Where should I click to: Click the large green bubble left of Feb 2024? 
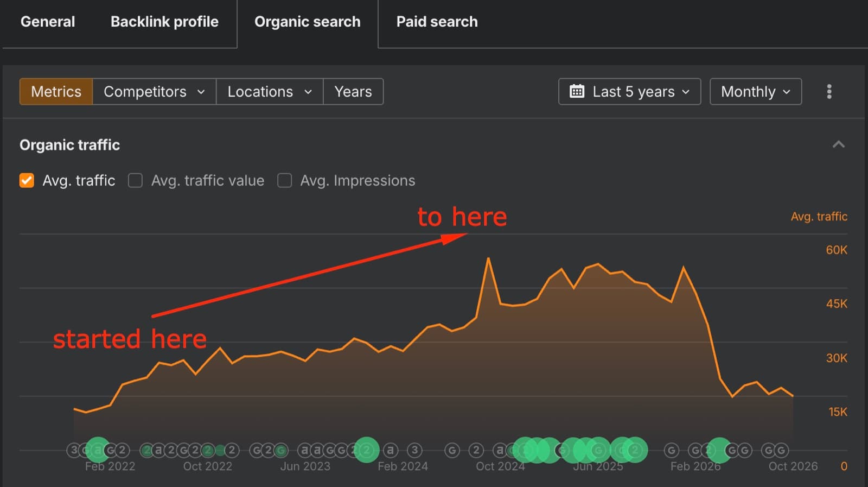(x=366, y=450)
